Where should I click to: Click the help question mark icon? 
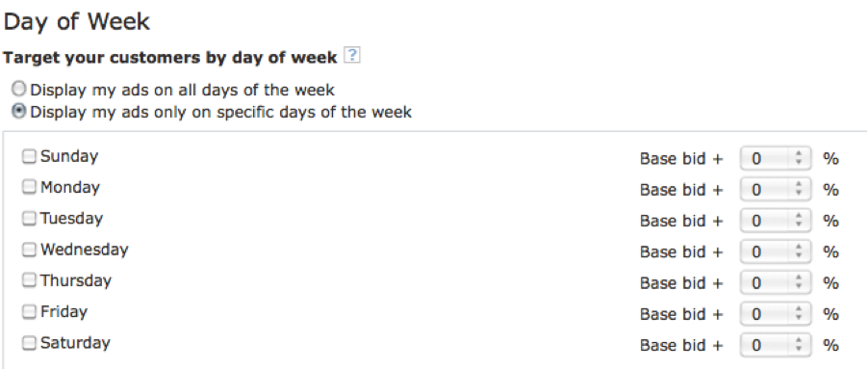tap(352, 55)
